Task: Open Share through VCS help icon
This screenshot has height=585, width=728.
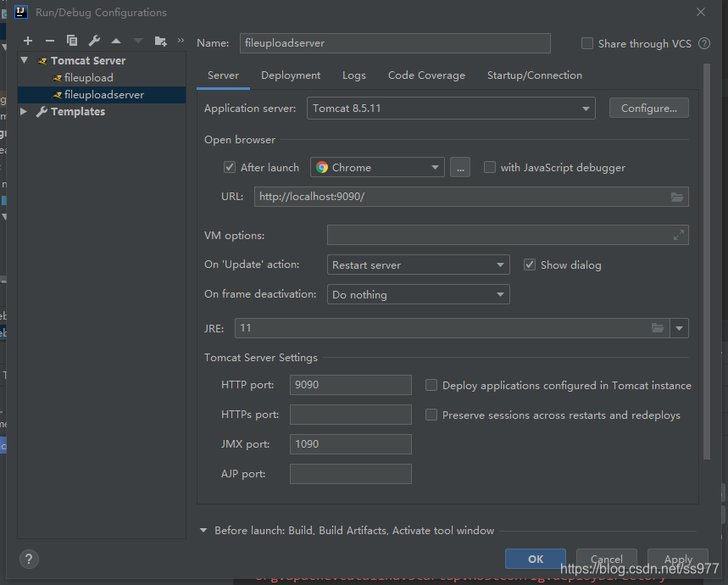Action: click(704, 43)
